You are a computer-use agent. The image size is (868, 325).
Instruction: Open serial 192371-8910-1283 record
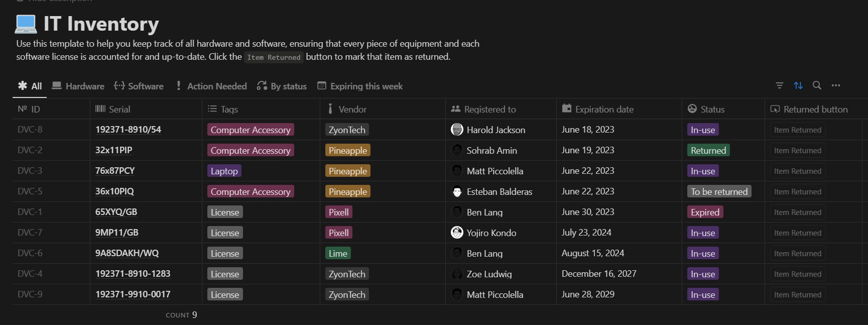[x=133, y=274]
